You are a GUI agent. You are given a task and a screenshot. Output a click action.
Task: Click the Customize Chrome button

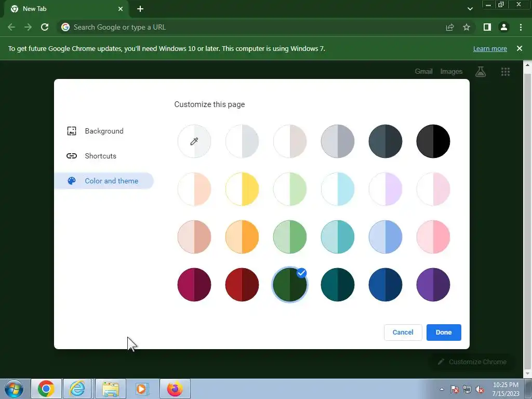[x=472, y=362]
